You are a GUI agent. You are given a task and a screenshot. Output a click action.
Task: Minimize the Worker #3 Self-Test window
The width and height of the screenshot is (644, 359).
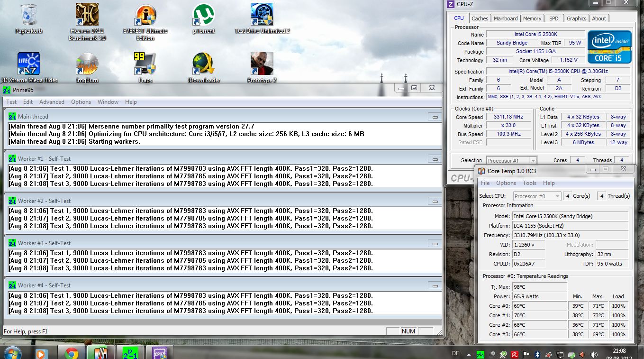click(434, 243)
